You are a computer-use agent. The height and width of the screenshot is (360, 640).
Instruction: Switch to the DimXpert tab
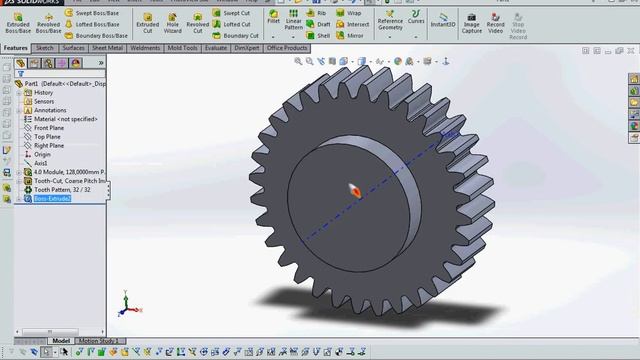pos(247,48)
